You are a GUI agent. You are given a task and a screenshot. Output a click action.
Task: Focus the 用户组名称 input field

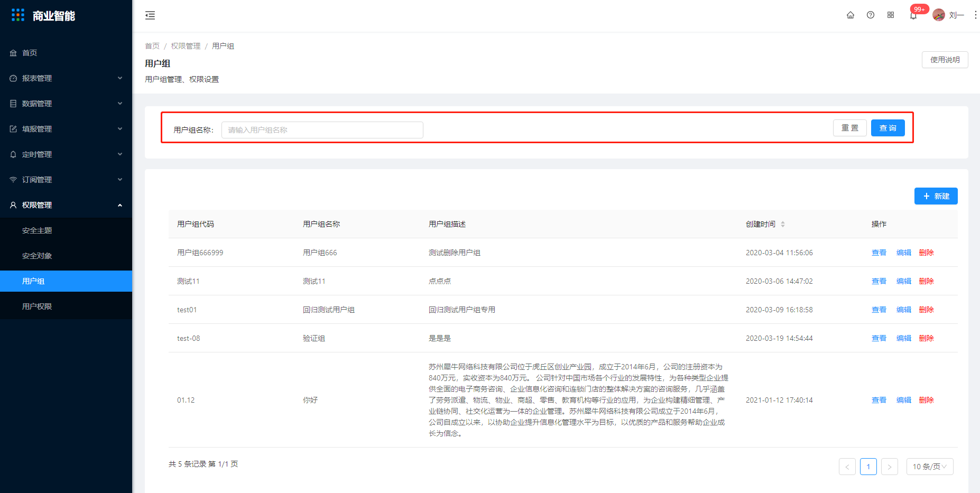pos(322,130)
